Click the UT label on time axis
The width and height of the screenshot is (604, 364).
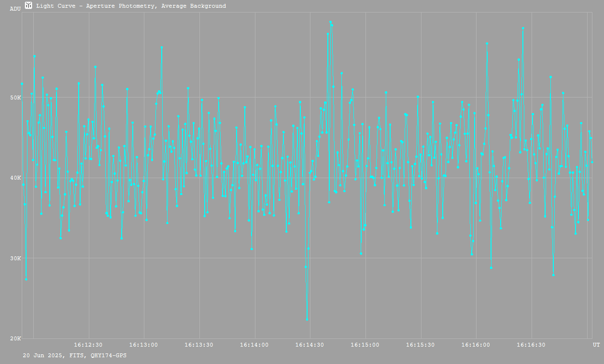596,345
